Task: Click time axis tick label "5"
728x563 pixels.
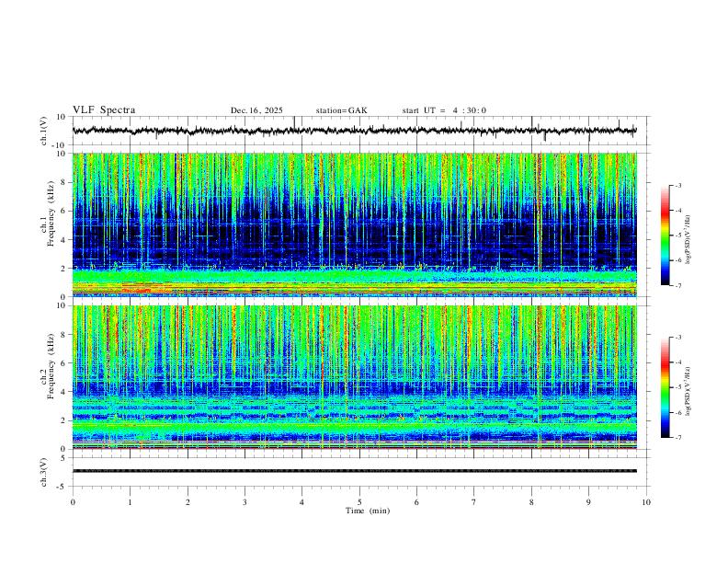Action: (359, 502)
